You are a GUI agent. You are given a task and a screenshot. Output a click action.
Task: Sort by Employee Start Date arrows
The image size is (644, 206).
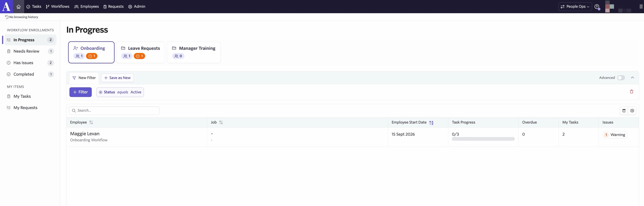[x=431, y=122]
